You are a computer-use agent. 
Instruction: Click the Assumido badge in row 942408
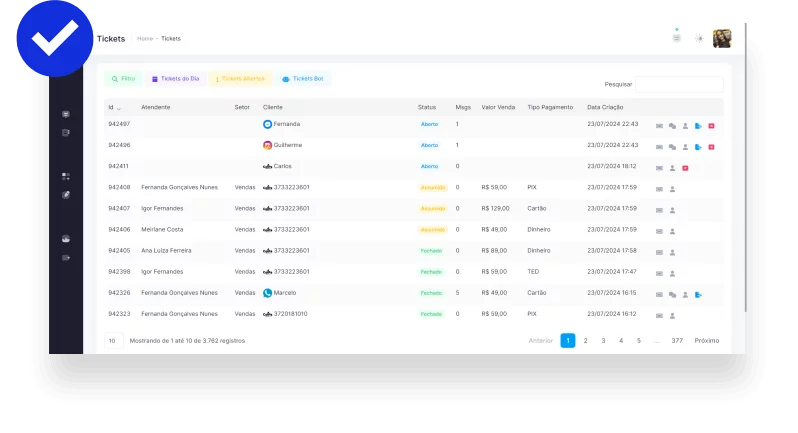pos(433,188)
